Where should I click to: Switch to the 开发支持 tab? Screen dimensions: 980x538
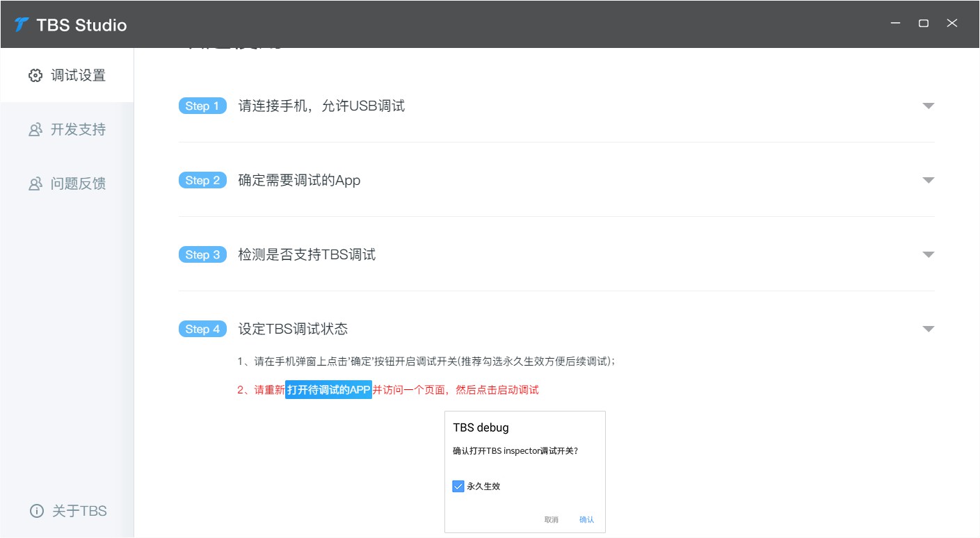(67, 129)
